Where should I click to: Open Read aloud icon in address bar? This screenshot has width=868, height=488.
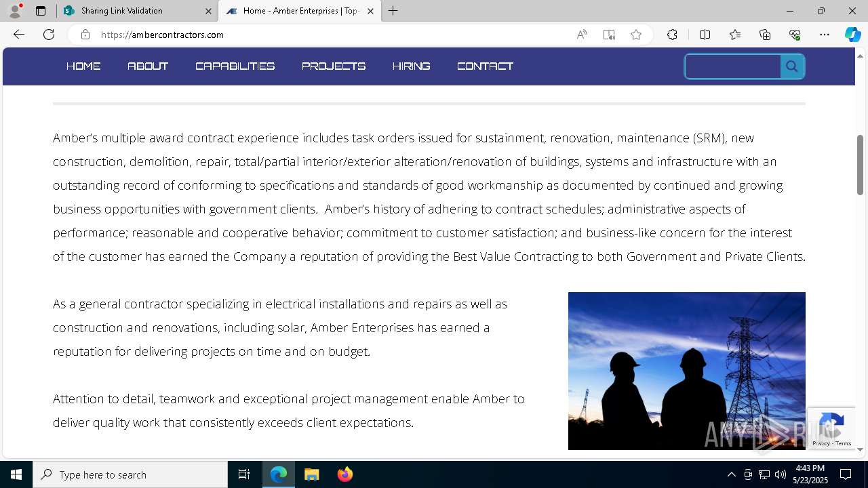pos(582,35)
